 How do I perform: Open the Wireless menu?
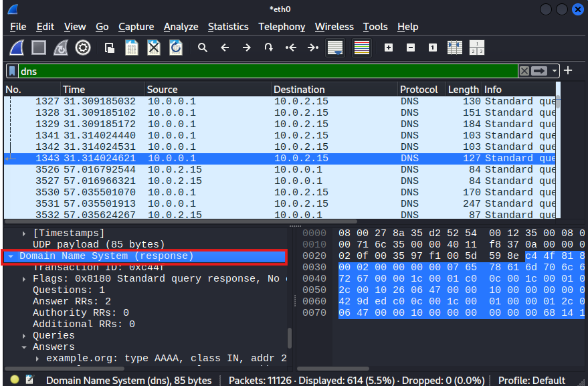(334, 27)
